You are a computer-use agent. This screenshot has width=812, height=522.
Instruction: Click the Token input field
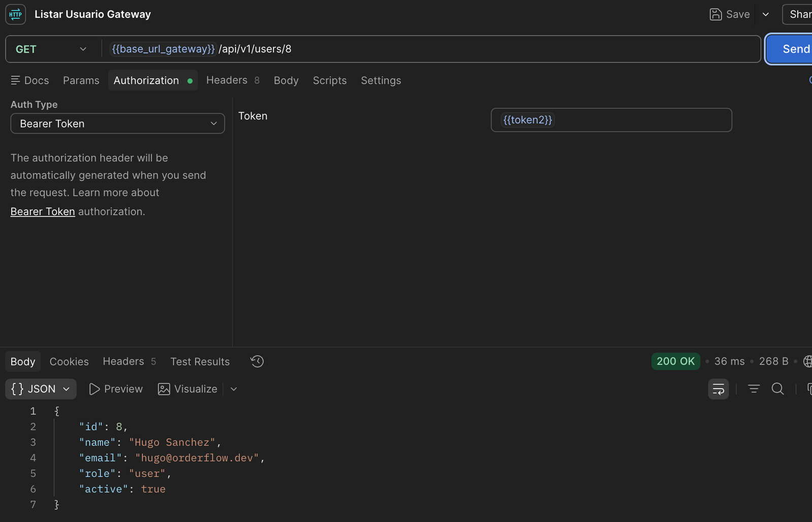click(x=612, y=120)
